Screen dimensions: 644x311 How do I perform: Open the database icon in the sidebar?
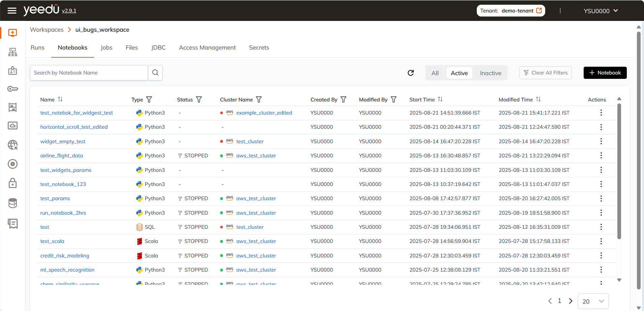coord(12,203)
